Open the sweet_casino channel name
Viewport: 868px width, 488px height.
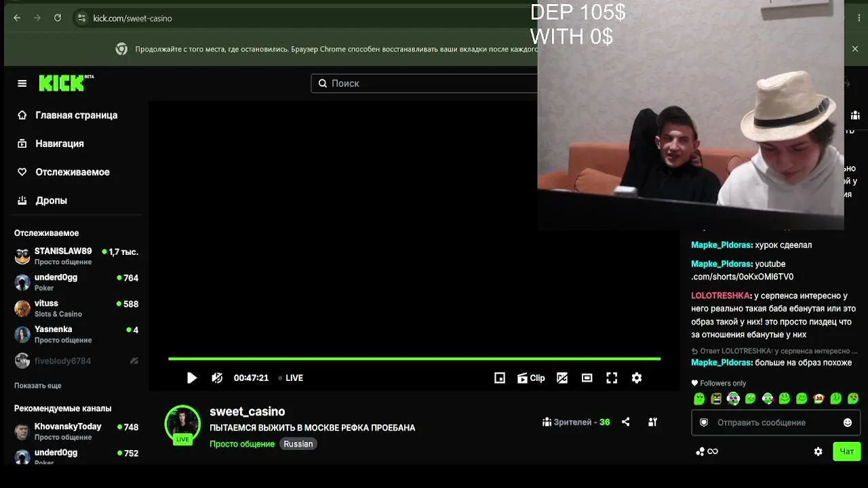point(248,411)
